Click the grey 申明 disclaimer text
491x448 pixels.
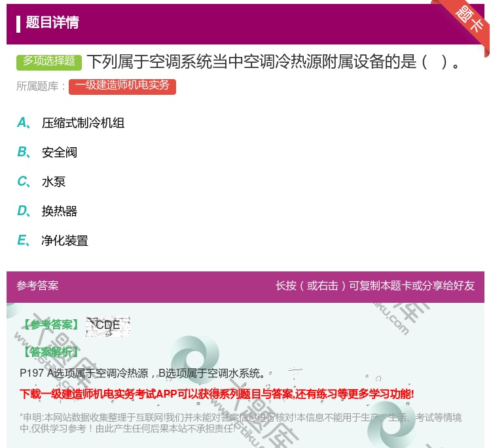pos(240,422)
